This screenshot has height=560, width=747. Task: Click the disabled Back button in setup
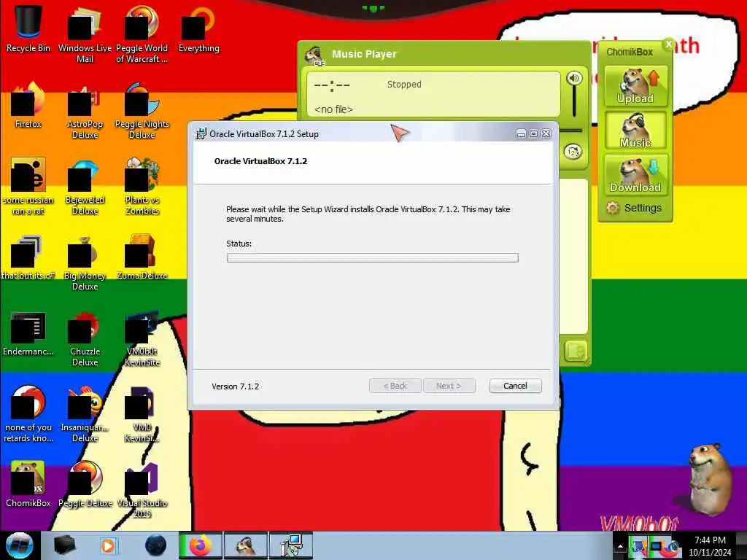click(395, 386)
